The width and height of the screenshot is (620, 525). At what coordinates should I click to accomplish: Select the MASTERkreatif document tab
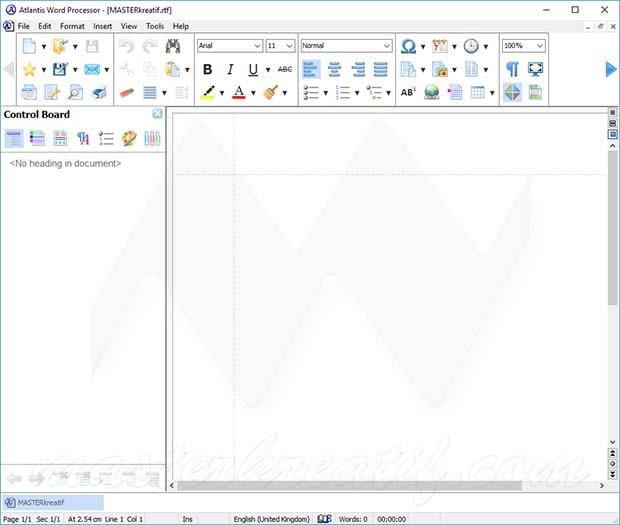(x=53, y=502)
